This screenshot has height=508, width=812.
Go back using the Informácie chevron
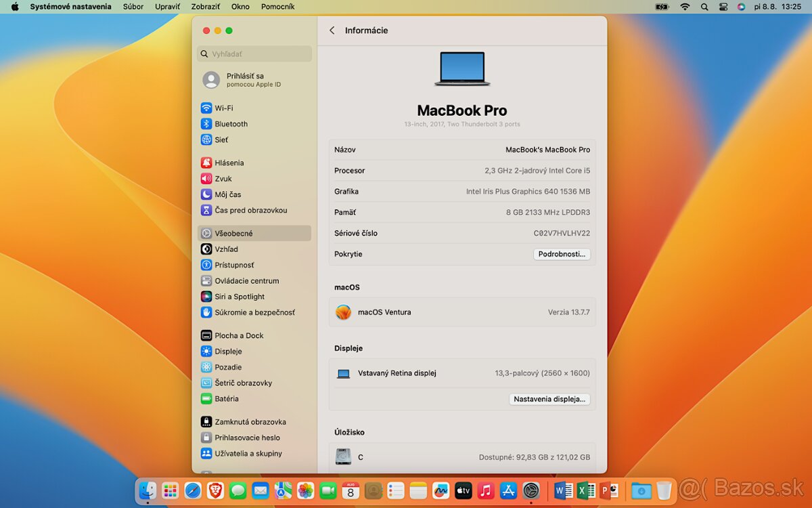332,30
